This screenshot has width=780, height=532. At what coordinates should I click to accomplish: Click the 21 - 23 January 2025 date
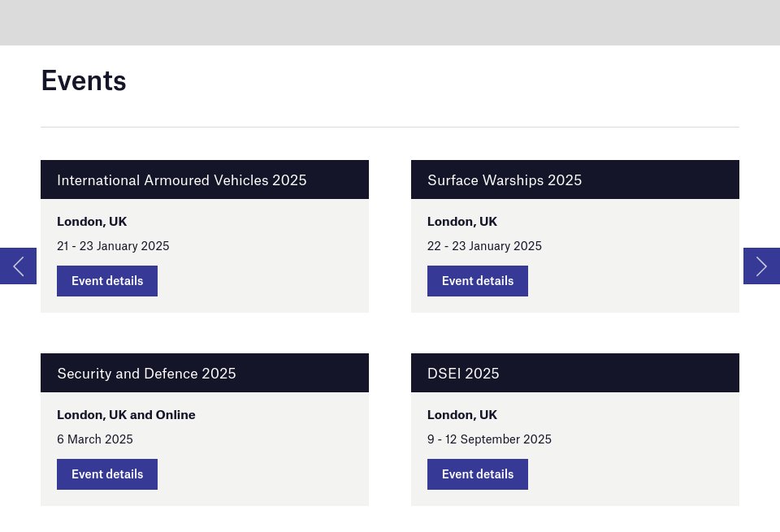[x=113, y=245]
